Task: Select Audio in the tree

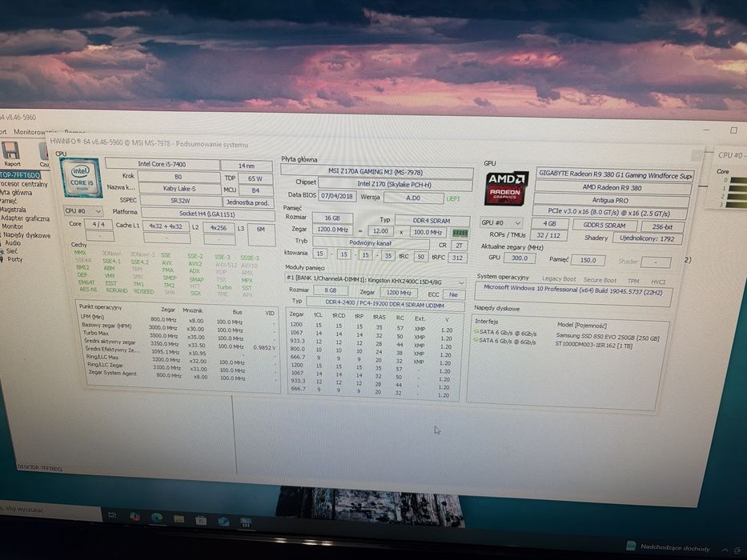Action: (13, 243)
